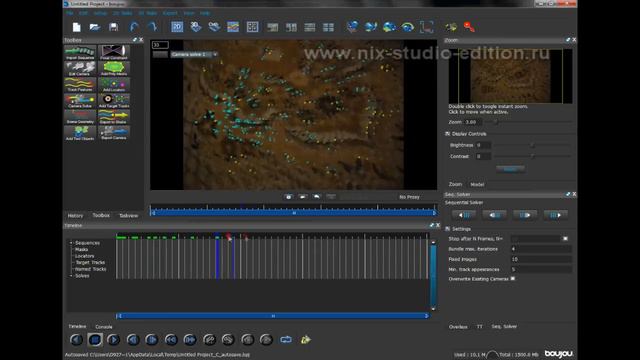Adjust the Brightness slider
Image resolution: width=640 pixels, height=360 pixels.
tap(533, 145)
